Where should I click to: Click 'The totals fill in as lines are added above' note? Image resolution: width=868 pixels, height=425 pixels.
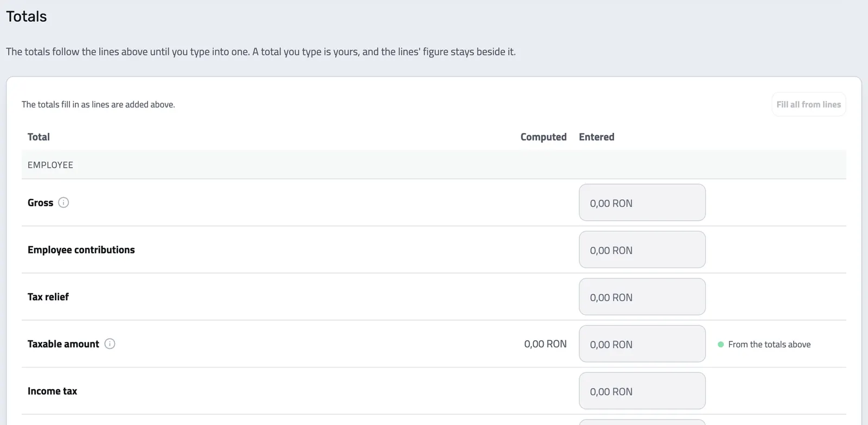pos(98,104)
